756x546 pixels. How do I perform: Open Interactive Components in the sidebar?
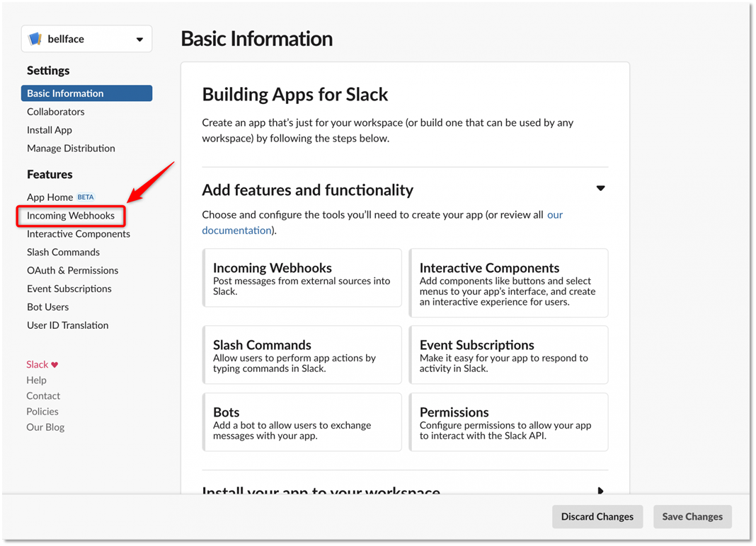click(79, 234)
